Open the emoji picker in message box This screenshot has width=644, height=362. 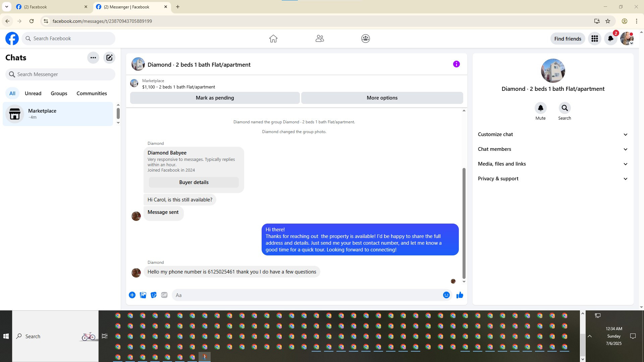click(446, 295)
